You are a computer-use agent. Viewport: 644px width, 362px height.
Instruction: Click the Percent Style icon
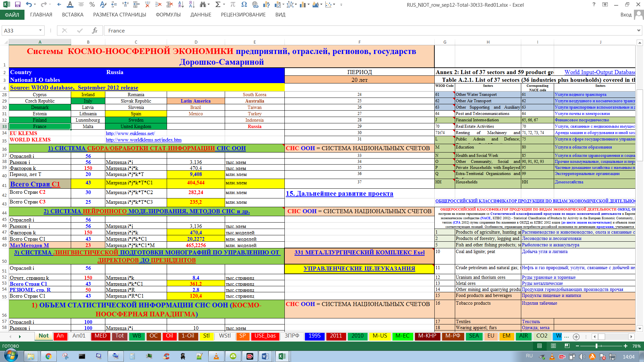(92, 5)
